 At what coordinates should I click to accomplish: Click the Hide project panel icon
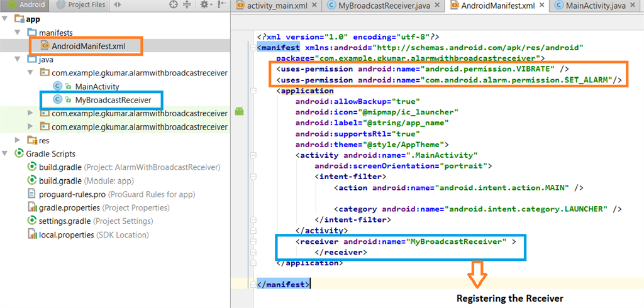pyautogui.click(x=222, y=5)
